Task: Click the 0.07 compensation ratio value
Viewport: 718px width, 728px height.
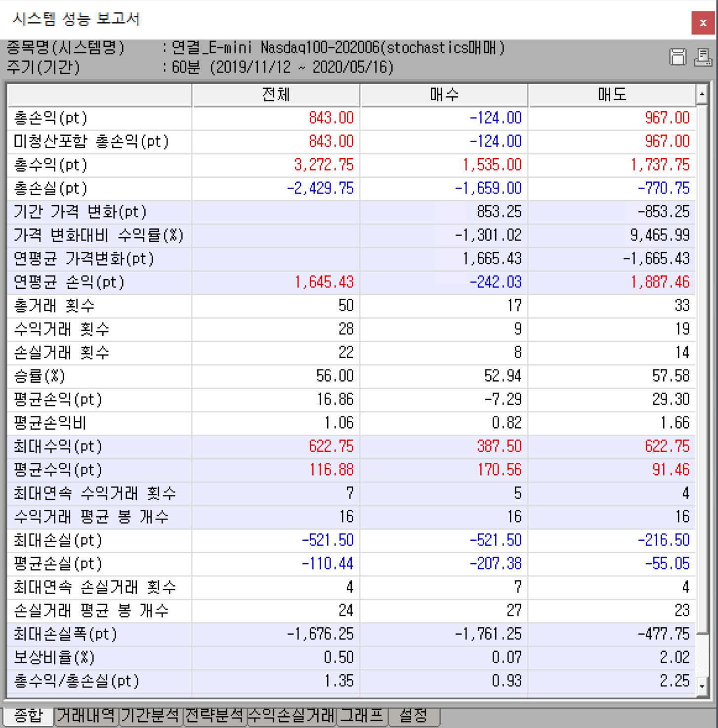Action: 507,658
